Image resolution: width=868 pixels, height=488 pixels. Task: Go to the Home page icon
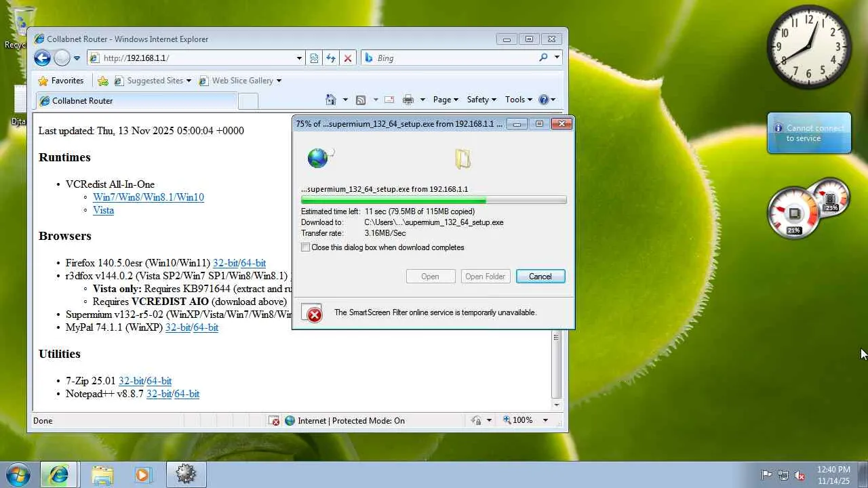click(x=330, y=100)
